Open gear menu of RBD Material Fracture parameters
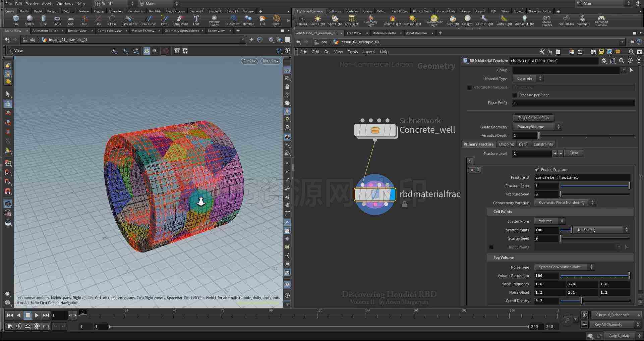 [604, 61]
